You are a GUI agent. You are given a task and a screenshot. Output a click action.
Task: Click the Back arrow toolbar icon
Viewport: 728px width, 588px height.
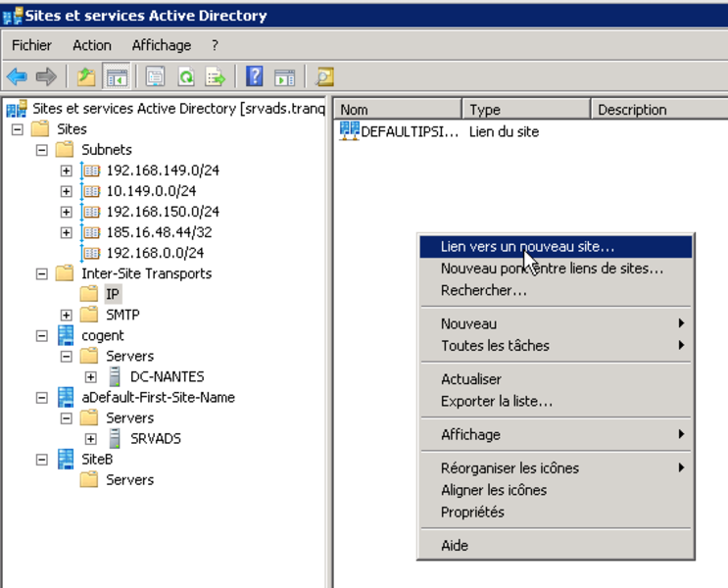(x=18, y=76)
